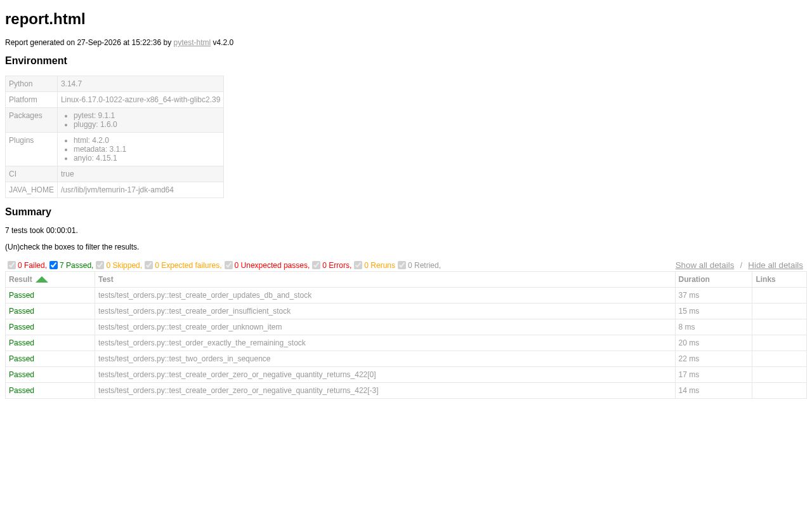
Task: Expand test_create_order_updates_db_and_stock row
Action: coord(406,295)
